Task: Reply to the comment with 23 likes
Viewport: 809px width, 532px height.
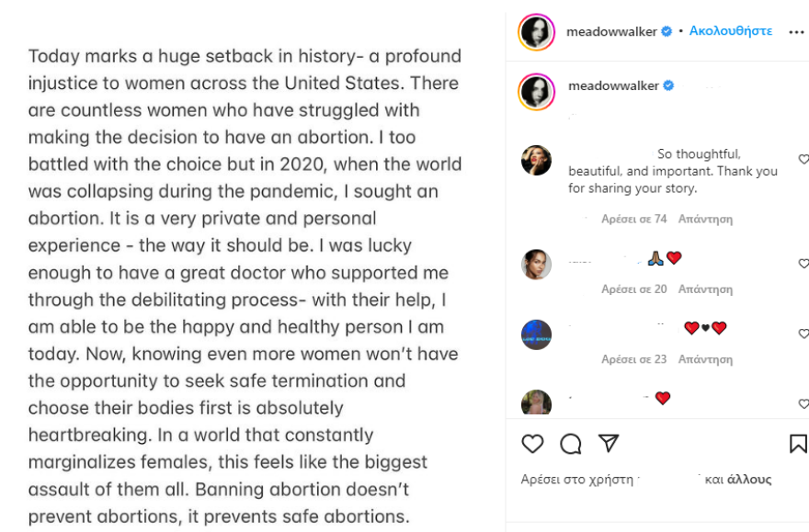Action: click(x=705, y=359)
